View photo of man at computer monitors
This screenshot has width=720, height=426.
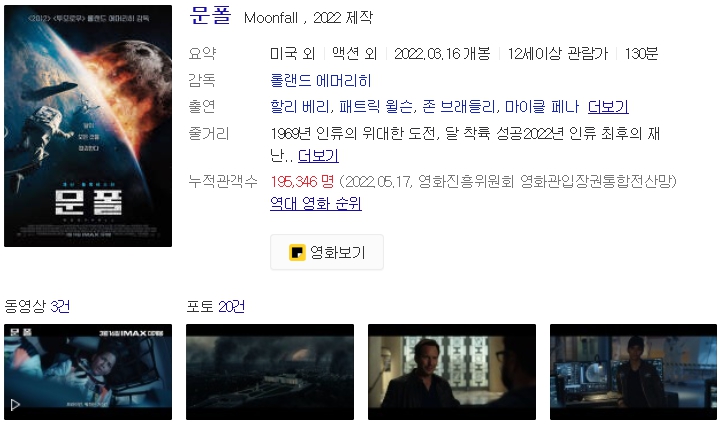click(x=633, y=372)
